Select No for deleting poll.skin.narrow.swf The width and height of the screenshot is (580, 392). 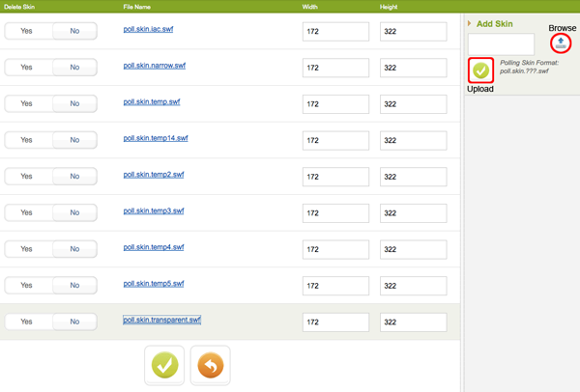pyautogui.click(x=74, y=68)
